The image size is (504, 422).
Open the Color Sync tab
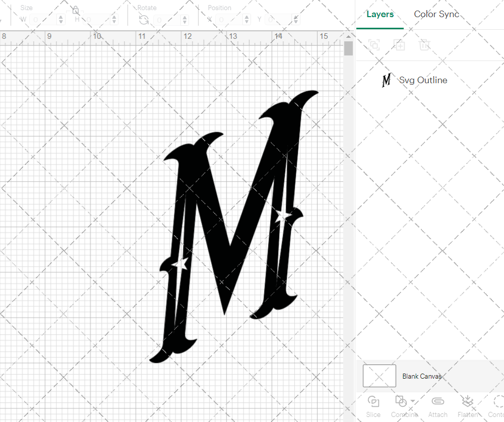click(x=436, y=14)
